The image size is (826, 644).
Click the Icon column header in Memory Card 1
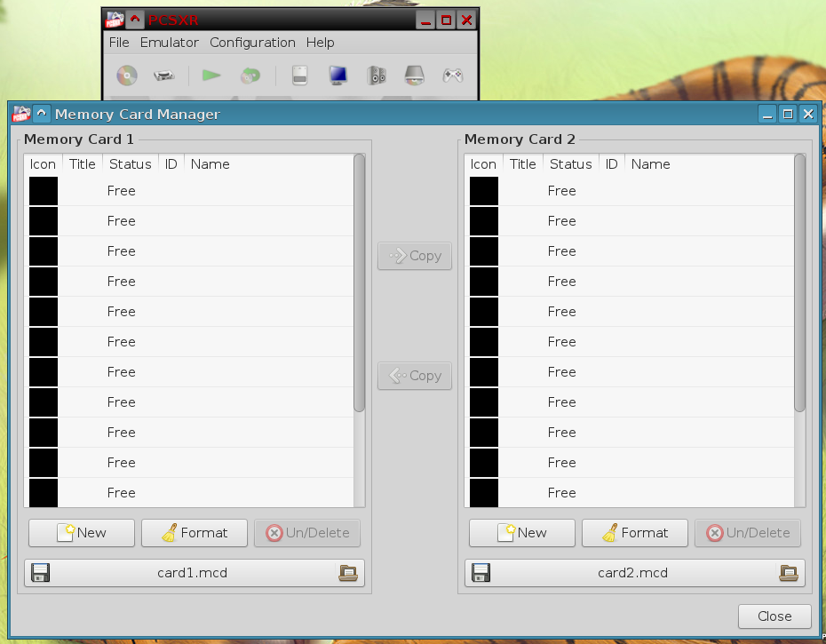(x=44, y=164)
